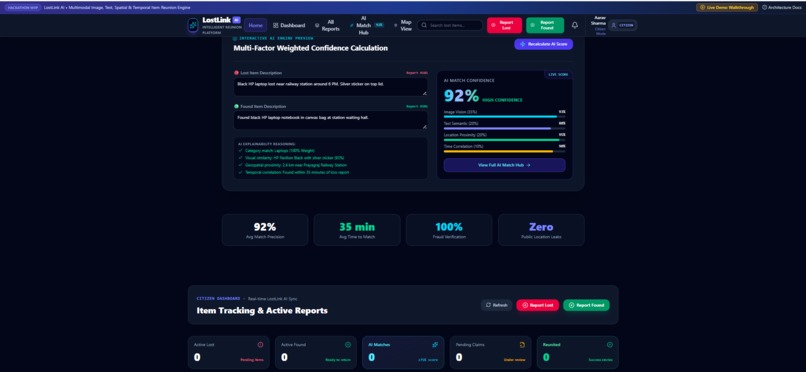The width and height of the screenshot is (806, 372).
Task: Click the Refresh button in Citizen Dashboard
Action: coord(497,305)
